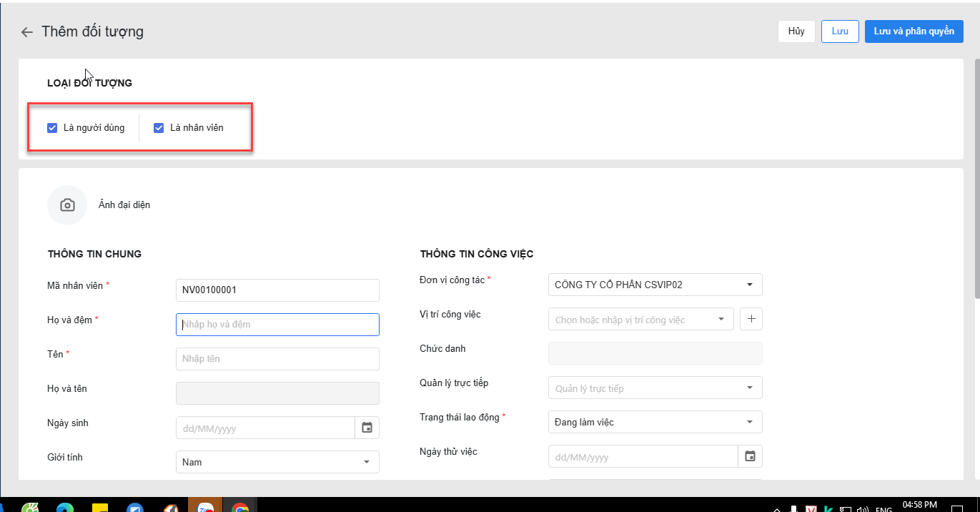Toggle the Là nhân viên checkbox

pyautogui.click(x=159, y=128)
